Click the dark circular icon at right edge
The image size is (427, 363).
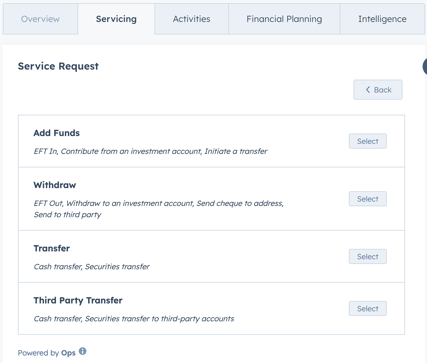point(425,66)
